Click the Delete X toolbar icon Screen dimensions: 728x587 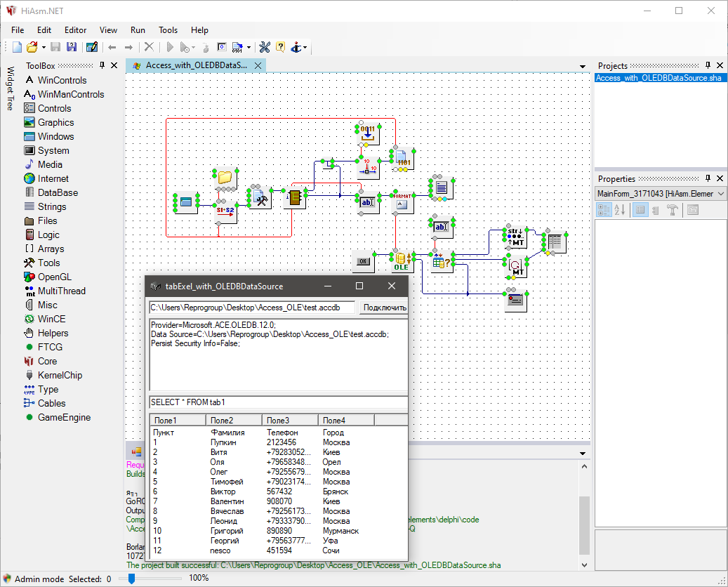(x=149, y=47)
